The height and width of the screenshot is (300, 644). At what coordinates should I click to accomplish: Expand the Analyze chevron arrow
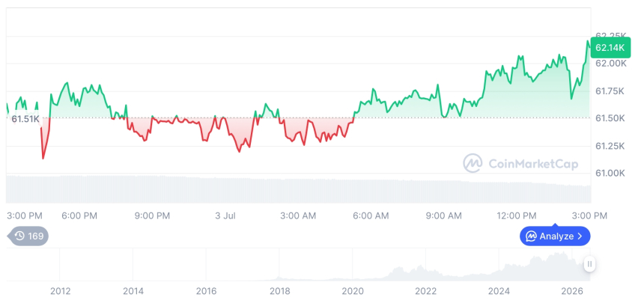pyautogui.click(x=580, y=236)
